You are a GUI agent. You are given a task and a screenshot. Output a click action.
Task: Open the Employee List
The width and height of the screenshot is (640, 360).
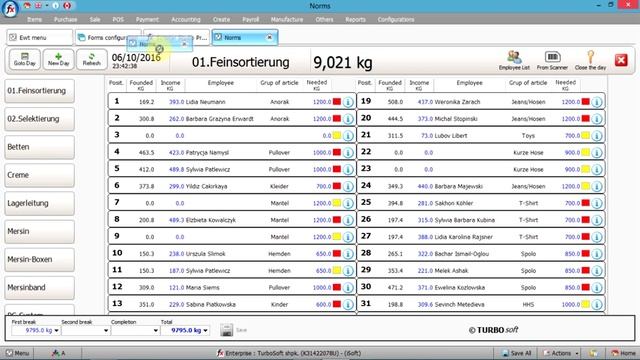click(x=514, y=60)
